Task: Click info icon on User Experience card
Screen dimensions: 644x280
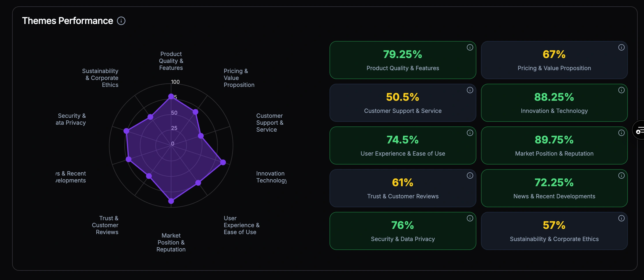Action: click(x=470, y=133)
